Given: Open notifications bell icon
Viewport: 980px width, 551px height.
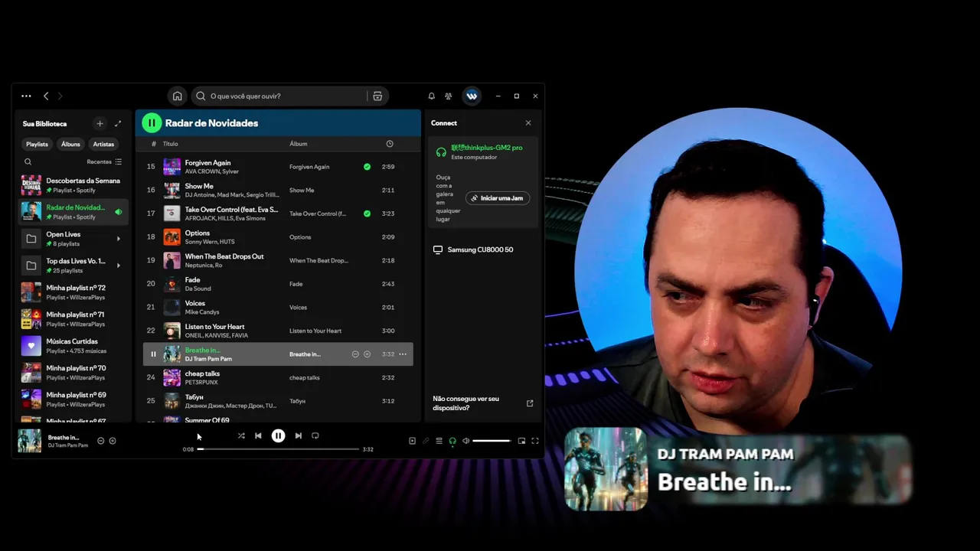Looking at the screenshot, I should coord(431,96).
